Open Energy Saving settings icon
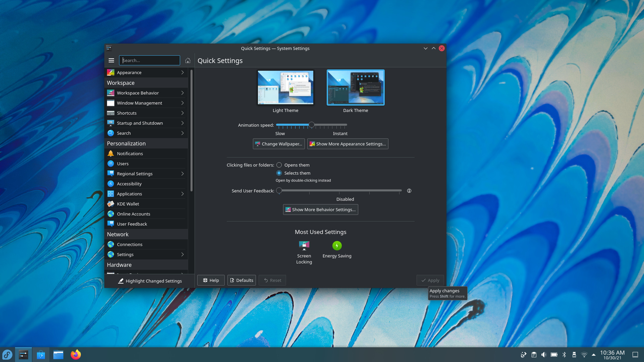The height and width of the screenshot is (362, 644). [x=337, y=246]
